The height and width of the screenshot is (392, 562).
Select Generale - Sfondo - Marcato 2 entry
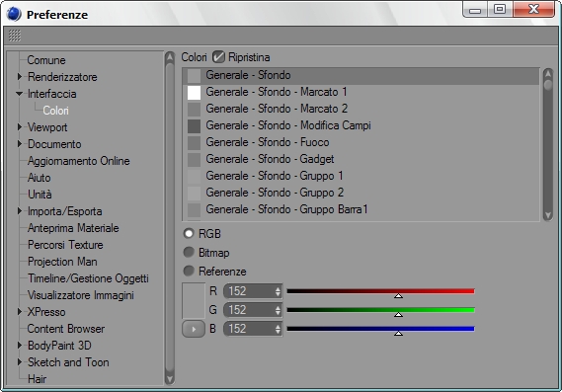tap(361, 109)
